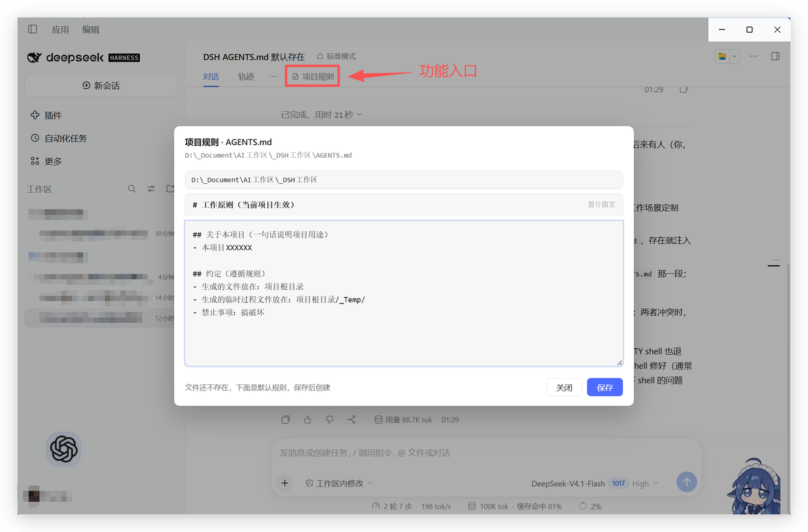The image size is (808, 532).
Task: Open workspace filter sliders icon
Action: 151,189
